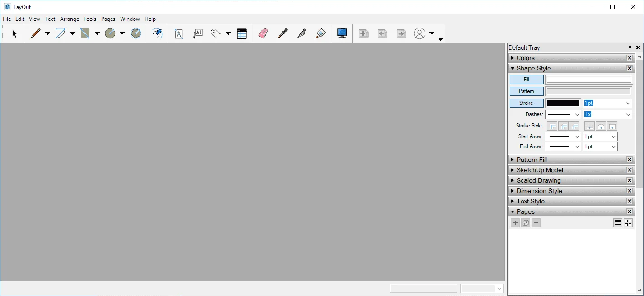
Task: Open dropdown arrow beside Line tool
Action: pos(47,33)
